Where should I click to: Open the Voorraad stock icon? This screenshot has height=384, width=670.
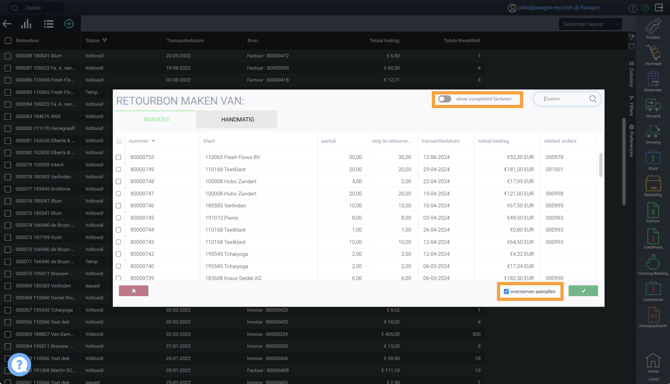point(652,53)
